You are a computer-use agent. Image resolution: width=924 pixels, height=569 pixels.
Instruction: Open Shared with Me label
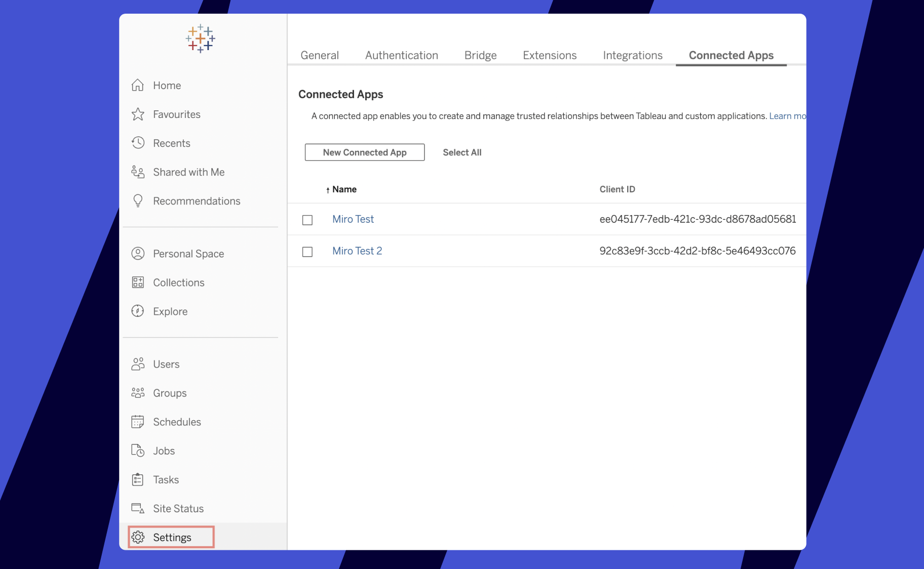[x=189, y=172]
